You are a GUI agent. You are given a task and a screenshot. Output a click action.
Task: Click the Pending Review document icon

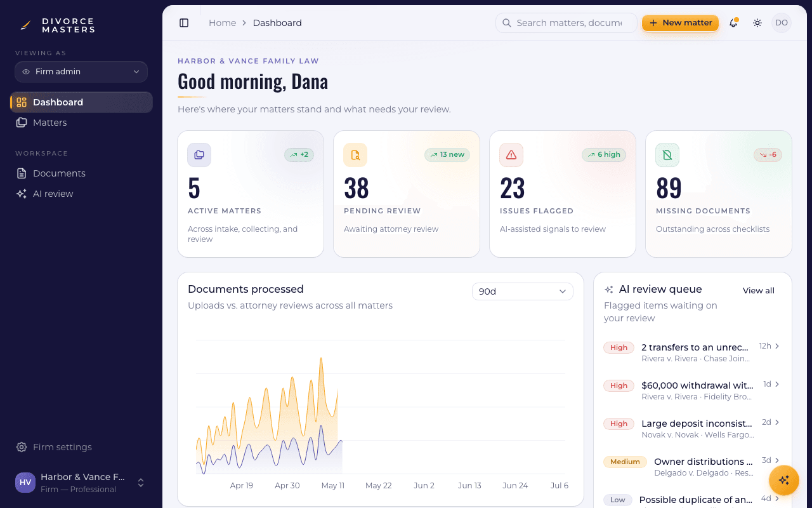[355, 155]
